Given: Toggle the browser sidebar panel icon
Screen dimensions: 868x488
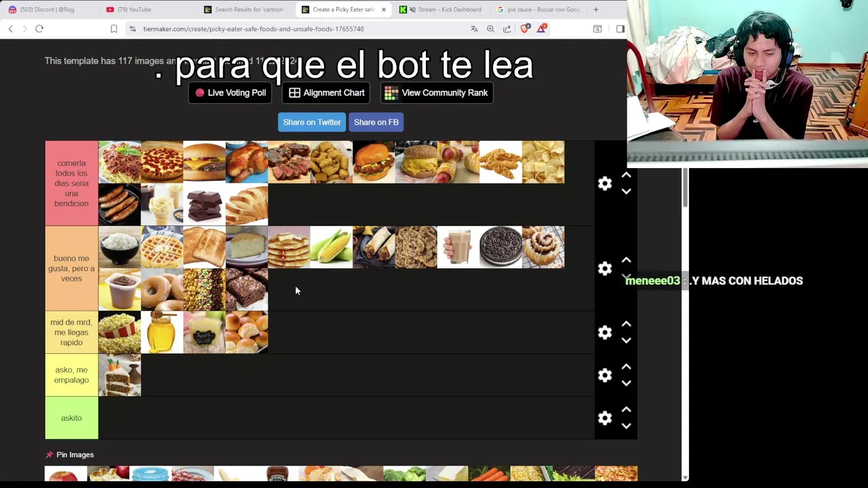Looking at the screenshot, I should pyautogui.click(x=620, y=28).
